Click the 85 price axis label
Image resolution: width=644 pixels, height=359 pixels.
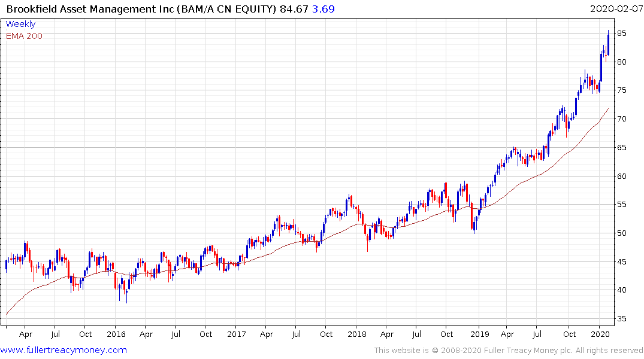[621, 34]
